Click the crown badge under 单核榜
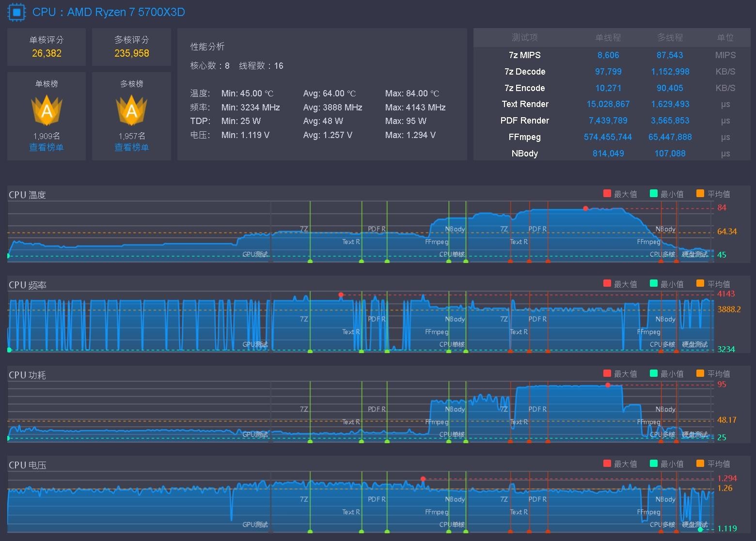The image size is (756, 541). click(x=46, y=110)
